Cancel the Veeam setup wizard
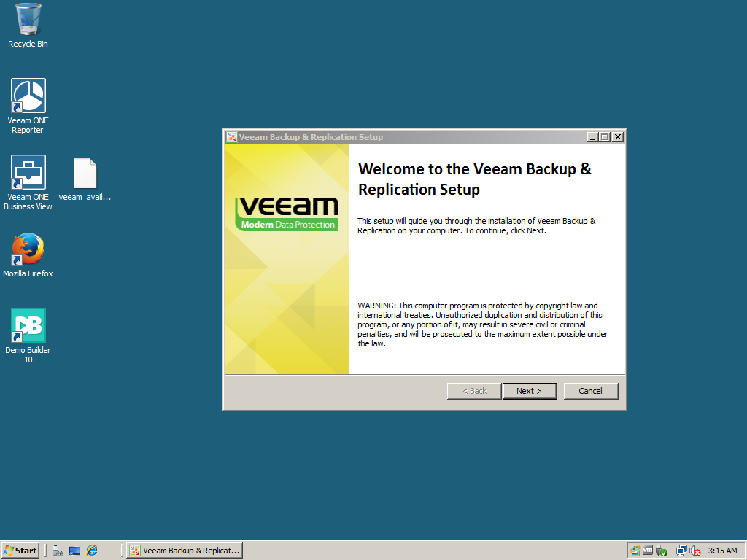747x560 pixels. [591, 391]
